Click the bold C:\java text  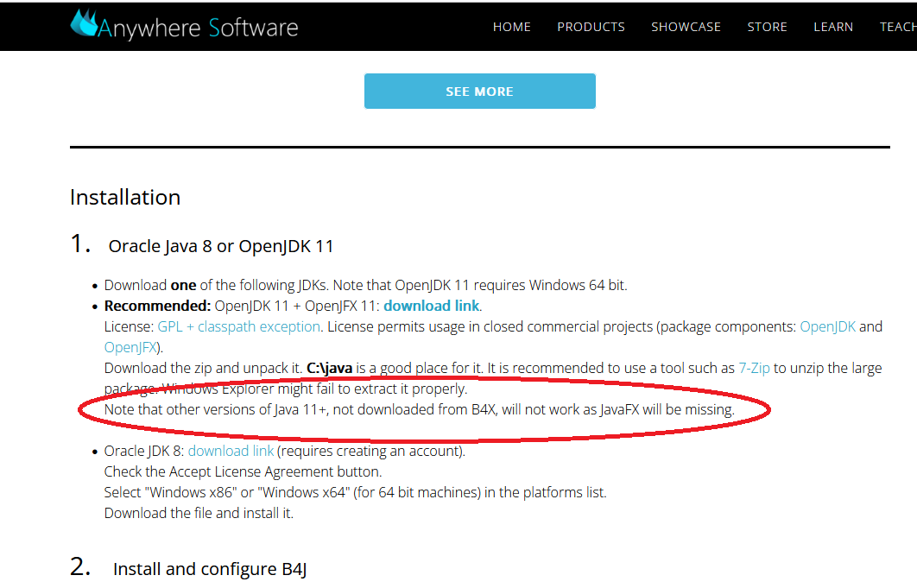coord(329,368)
